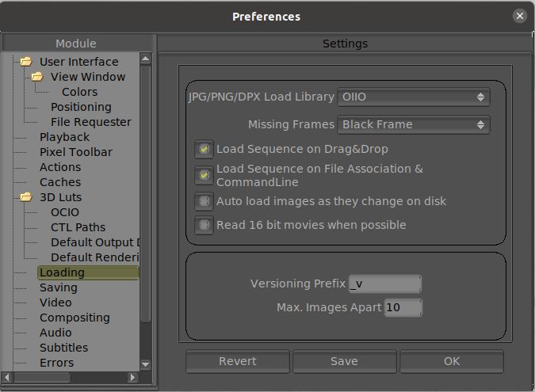535x392 pixels.
Task: Select Default Output entry in tree
Action: tap(95, 242)
